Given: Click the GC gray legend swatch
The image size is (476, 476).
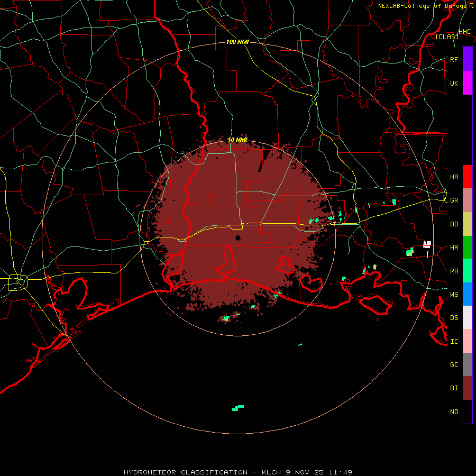Looking at the screenshot, I should [x=467, y=364].
